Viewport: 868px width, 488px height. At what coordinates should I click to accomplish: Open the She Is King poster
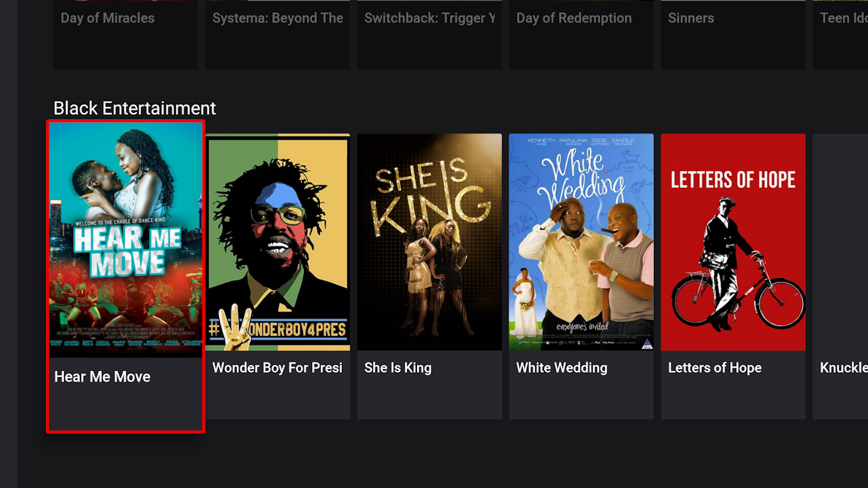[x=429, y=242]
